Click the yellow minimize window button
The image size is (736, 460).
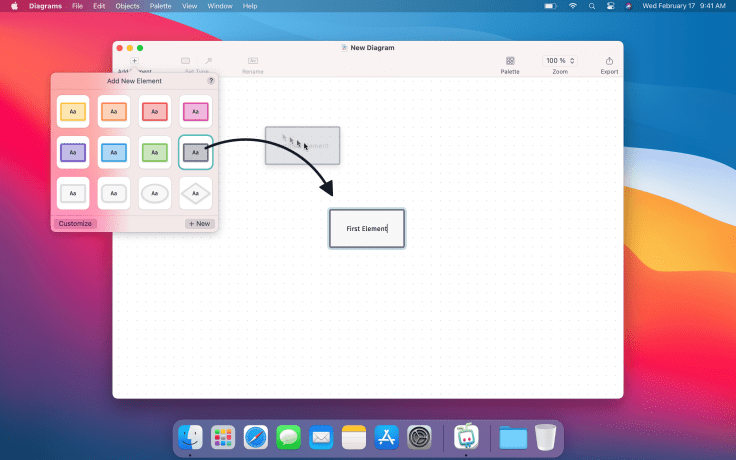(x=130, y=48)
